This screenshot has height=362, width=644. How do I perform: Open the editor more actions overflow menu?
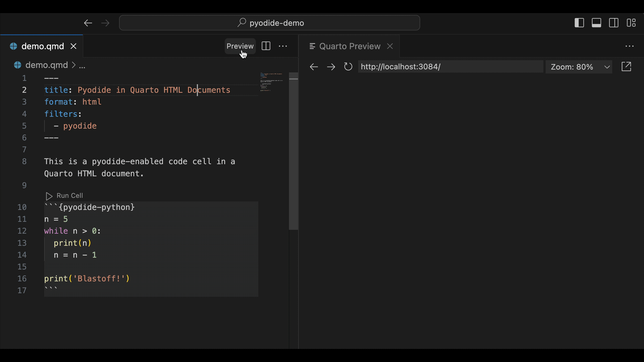coord(283,46)
